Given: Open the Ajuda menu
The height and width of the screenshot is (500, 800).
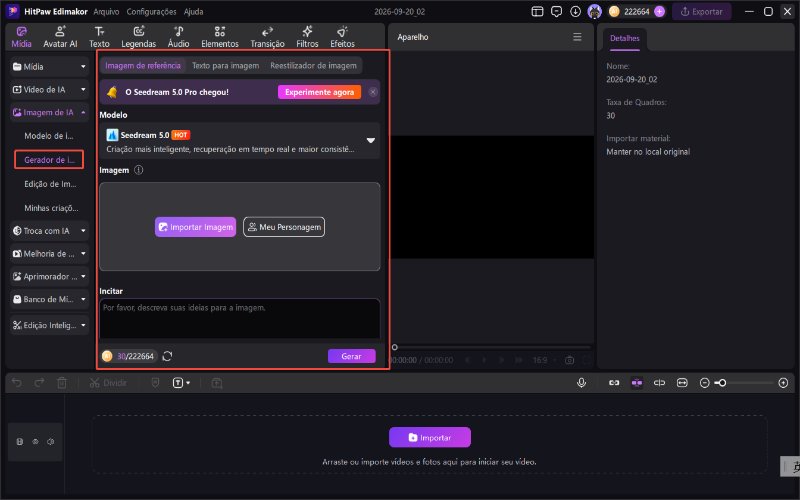Looking at the screenshot, I should (193, 11).
